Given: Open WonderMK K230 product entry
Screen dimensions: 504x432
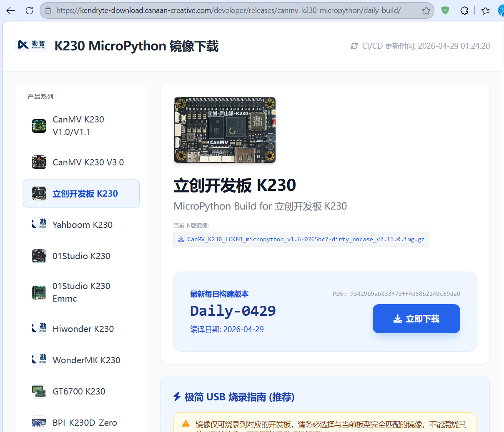Looking at the screenshot, I should (81, 360).
